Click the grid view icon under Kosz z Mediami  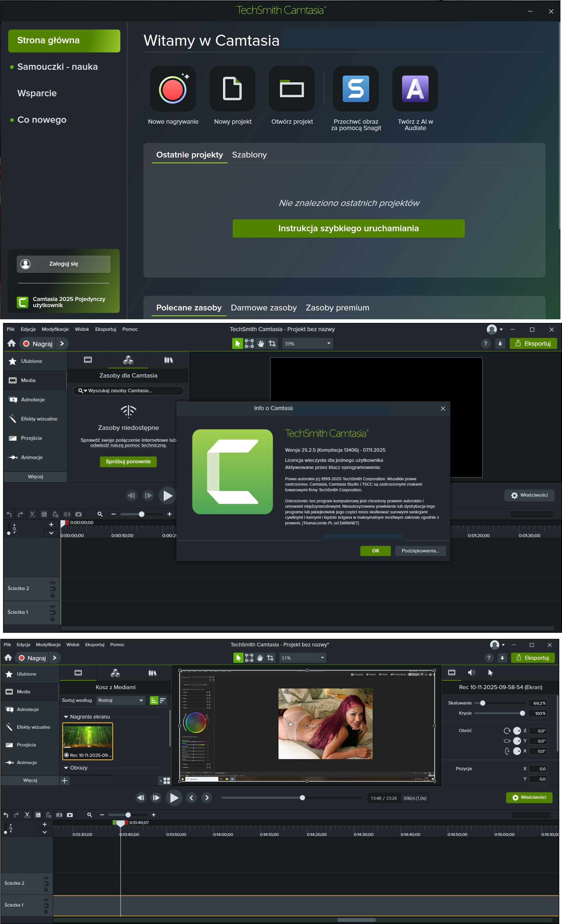tap(166, 781)
